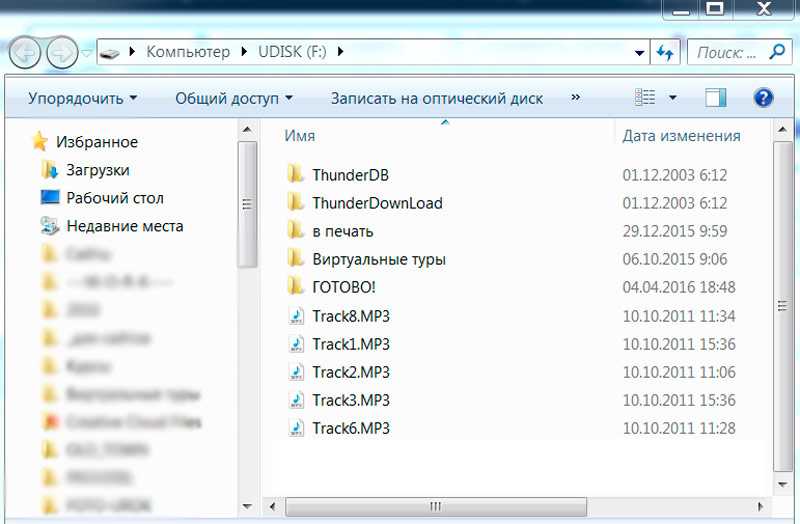Select the ThunderDownLoad folder
Viewport: 800px width, 524px height.
[x=378, y=203]
